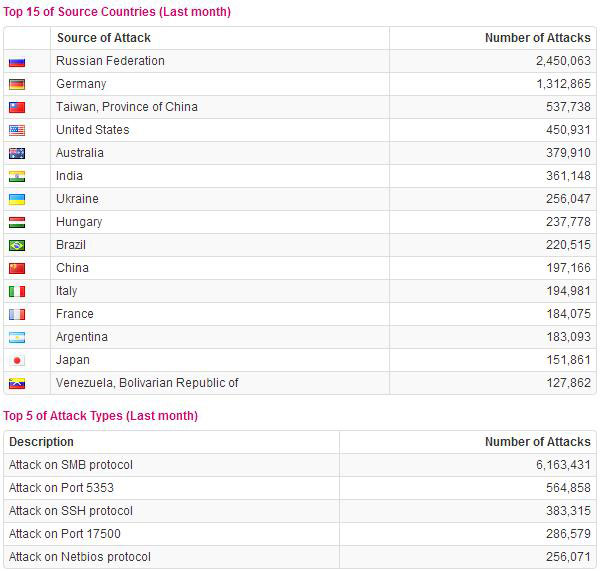Click the Ukraine country name
The width and height of the screenshot is (600, 571).
[77, 199]
